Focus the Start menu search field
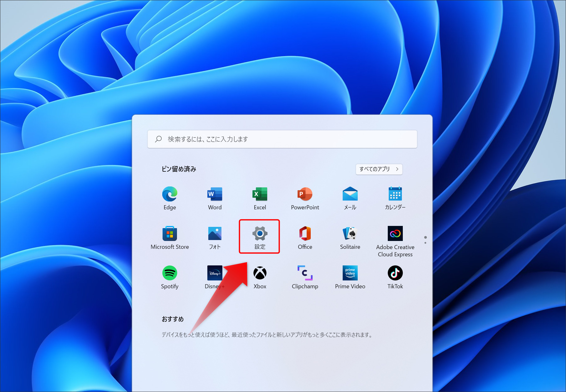The height and width of the screenshot is (392, 566). pyautogui.click(x=282, y=139)
